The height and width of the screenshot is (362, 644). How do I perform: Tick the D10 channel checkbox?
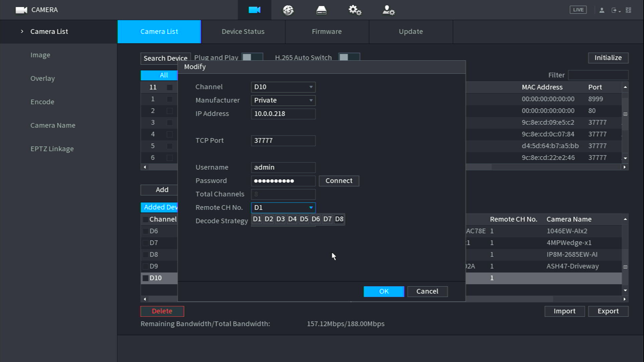[x=146, y=278]
